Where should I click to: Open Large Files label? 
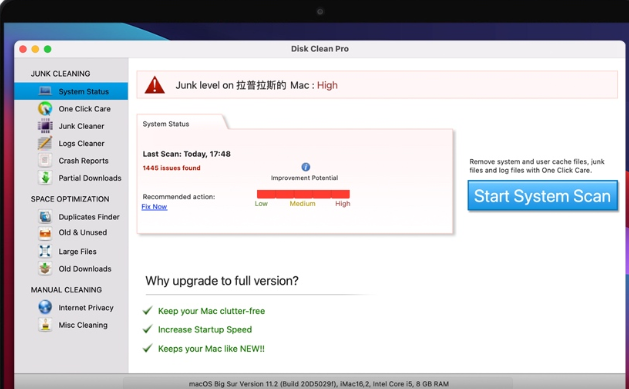click(x=77, y=251)
